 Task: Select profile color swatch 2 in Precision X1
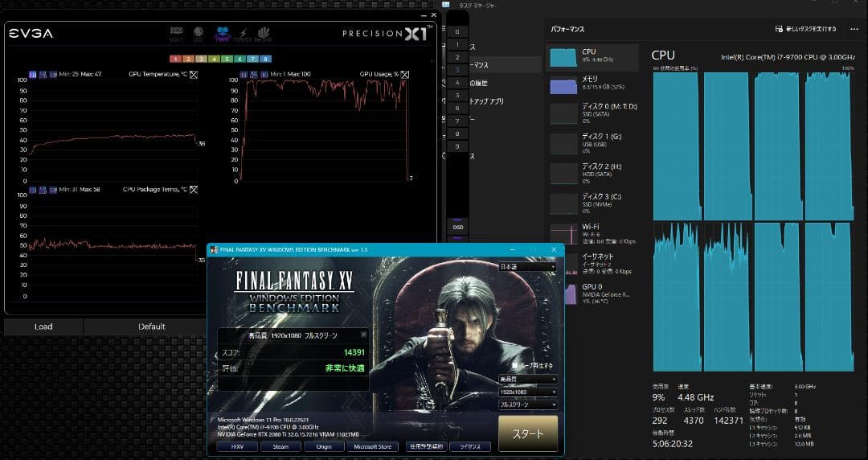[x=188, y=59]
